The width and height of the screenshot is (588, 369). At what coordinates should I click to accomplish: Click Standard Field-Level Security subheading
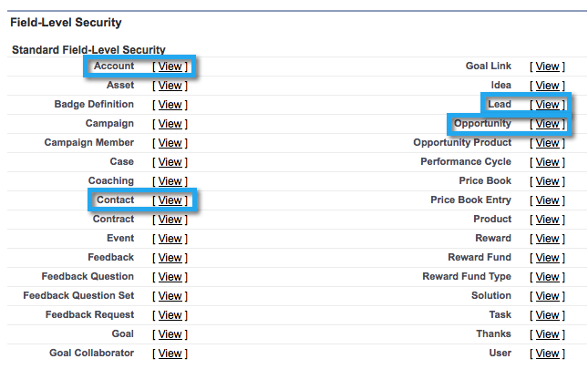pyautogui.click(x=88, y=49)
